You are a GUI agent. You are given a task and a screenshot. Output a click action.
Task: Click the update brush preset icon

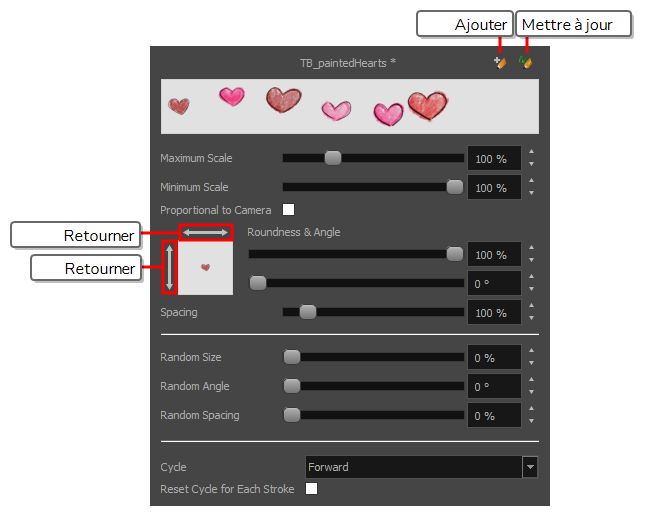525,63
